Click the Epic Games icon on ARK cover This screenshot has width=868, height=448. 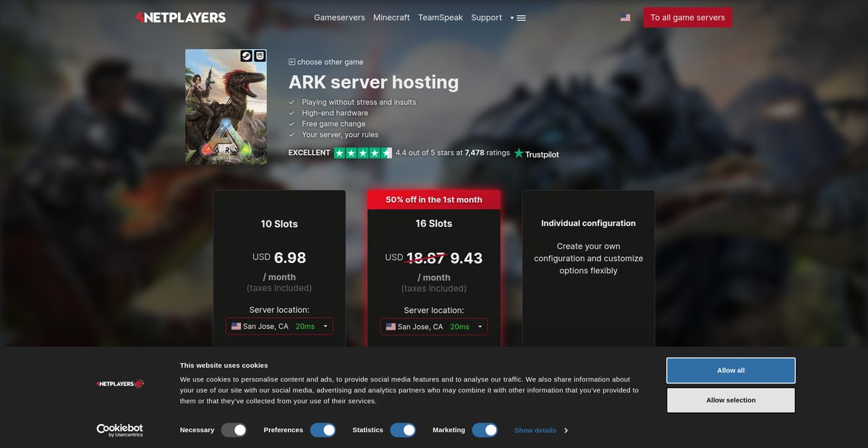(x=260, y=56)
